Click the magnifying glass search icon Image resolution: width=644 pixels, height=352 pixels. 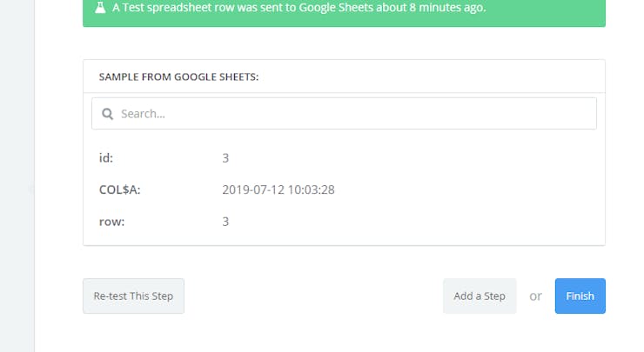coord(107,114)
